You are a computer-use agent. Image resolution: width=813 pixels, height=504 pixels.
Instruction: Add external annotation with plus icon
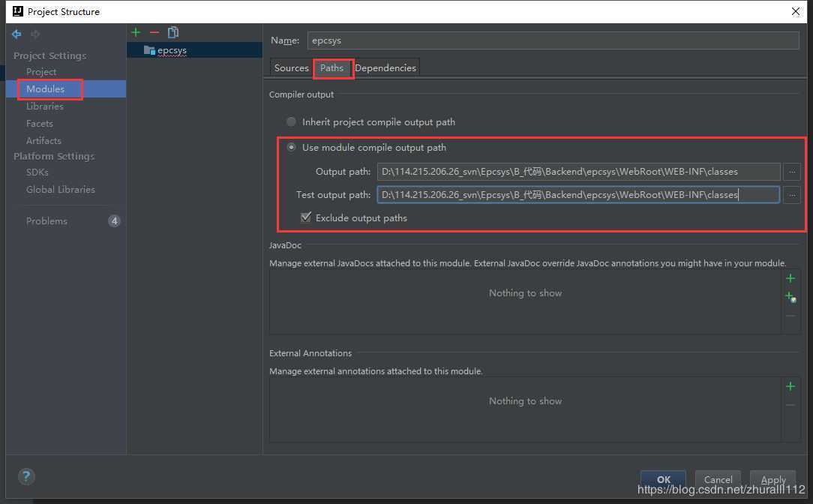[x=790, y=386]
